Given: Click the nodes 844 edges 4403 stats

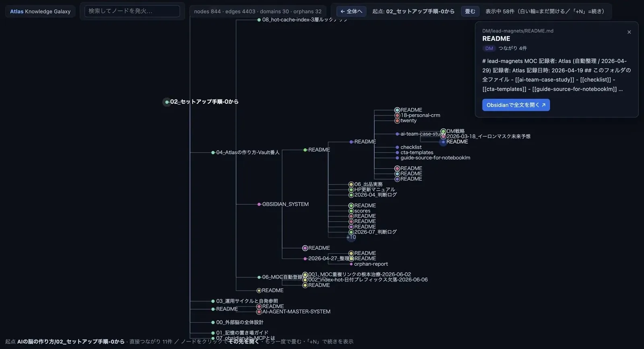Looking at the screenshot, I should pyautogui.click(x=258, y=11).
